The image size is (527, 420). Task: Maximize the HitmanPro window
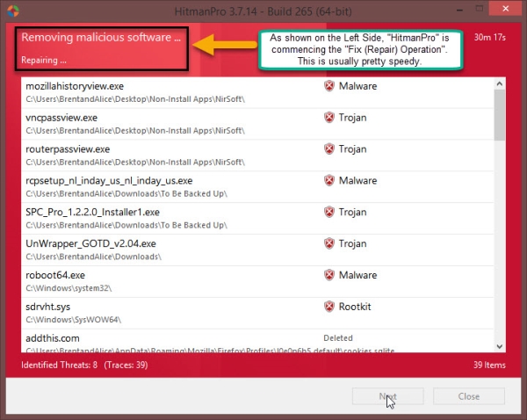pos(480,9)
